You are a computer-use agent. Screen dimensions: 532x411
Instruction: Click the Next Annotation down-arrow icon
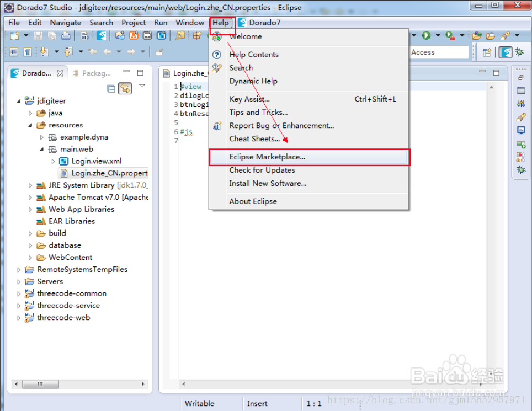(x=44, y=51)
